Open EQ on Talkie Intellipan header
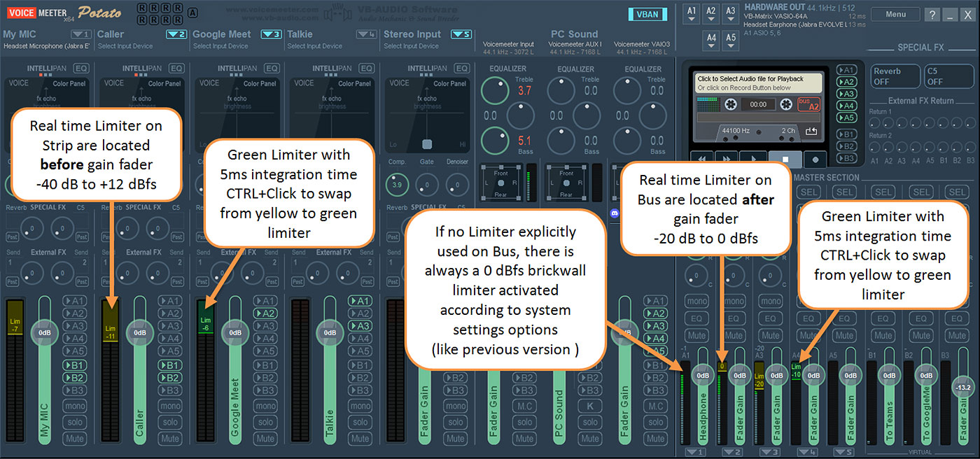Image resolution: width=980 pixels, height=459 pixels. click(x=366, y=69)
